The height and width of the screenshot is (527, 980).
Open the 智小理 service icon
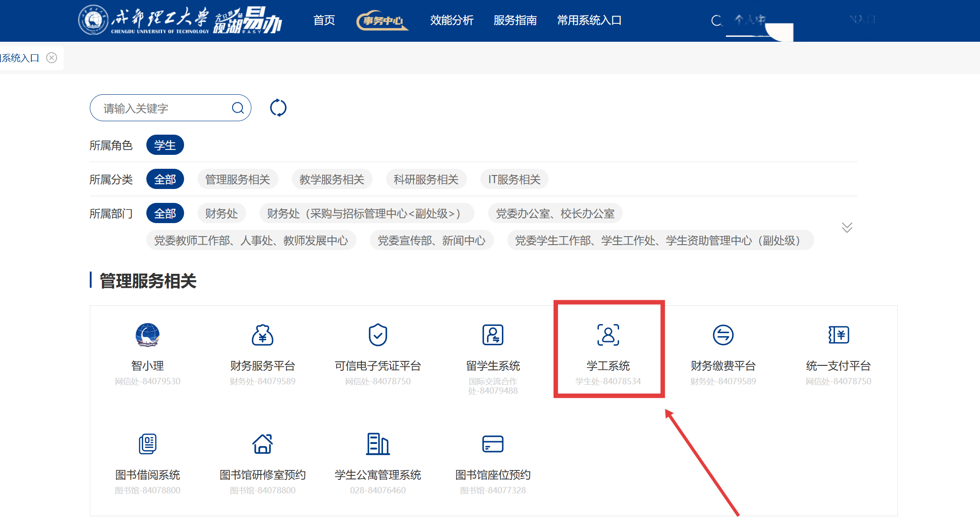tap(147, 335)
